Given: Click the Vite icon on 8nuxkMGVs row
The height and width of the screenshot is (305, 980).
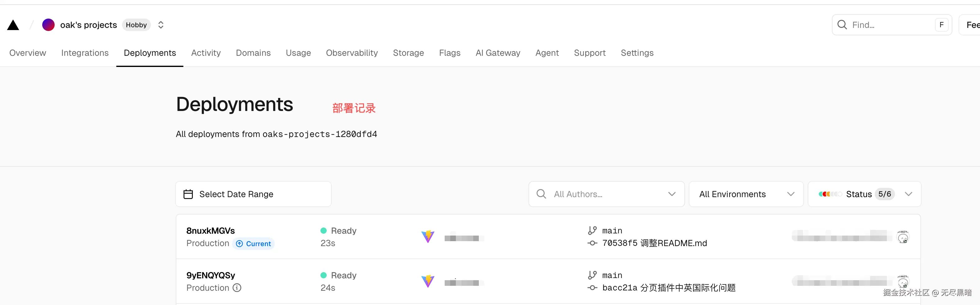Looking at the screenshot, I should click(428, 236).
